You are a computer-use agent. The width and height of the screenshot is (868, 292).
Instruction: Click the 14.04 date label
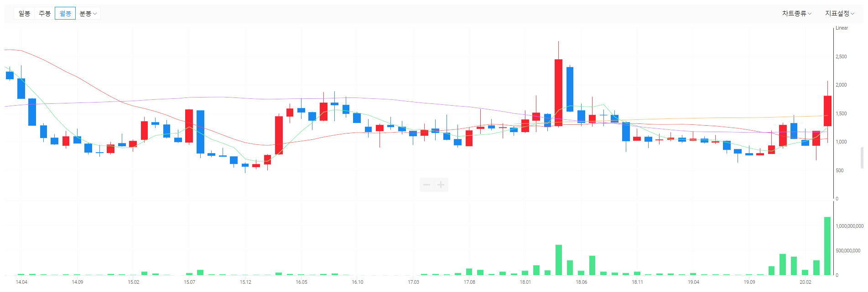tap(21, 282)
